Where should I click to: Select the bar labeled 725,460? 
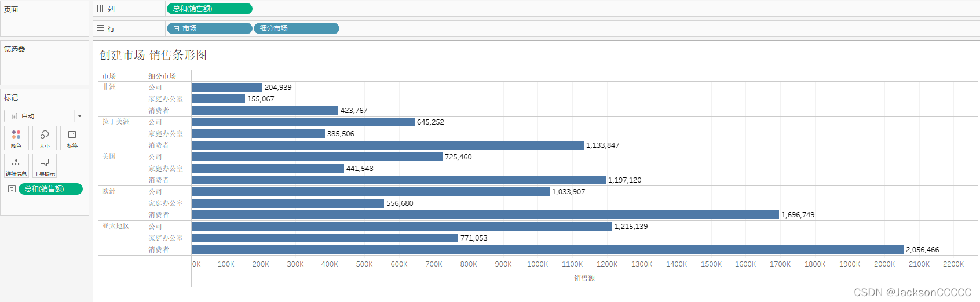tap(317, 157)
